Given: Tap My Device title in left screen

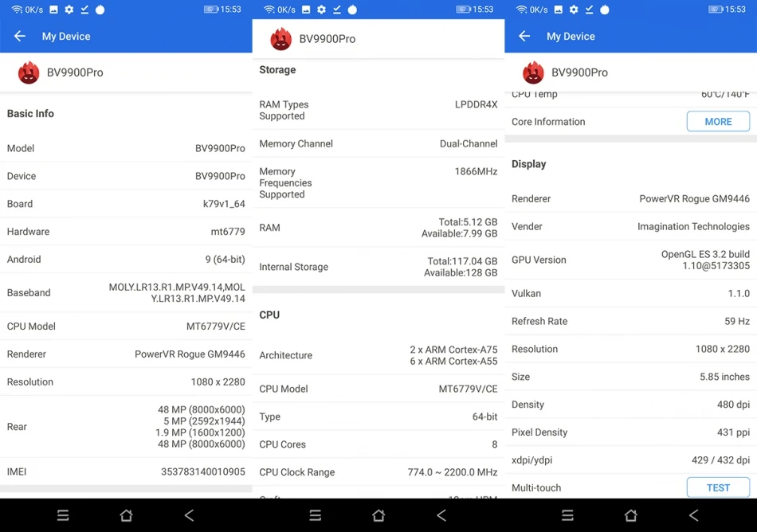Looking at the screenshot, I should 66,36.
